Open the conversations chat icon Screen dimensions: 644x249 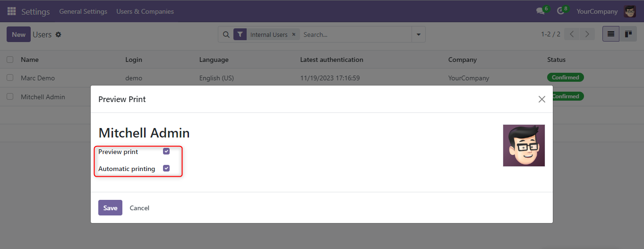(540, 11)
